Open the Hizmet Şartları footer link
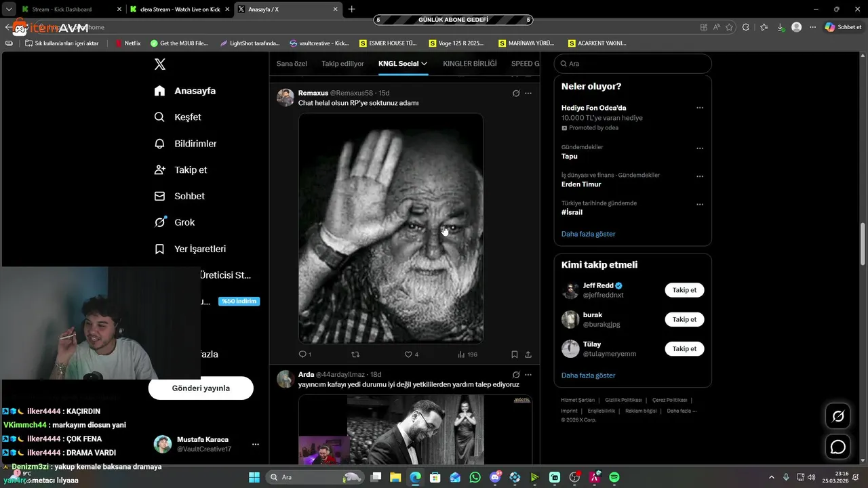 (578, 400)
